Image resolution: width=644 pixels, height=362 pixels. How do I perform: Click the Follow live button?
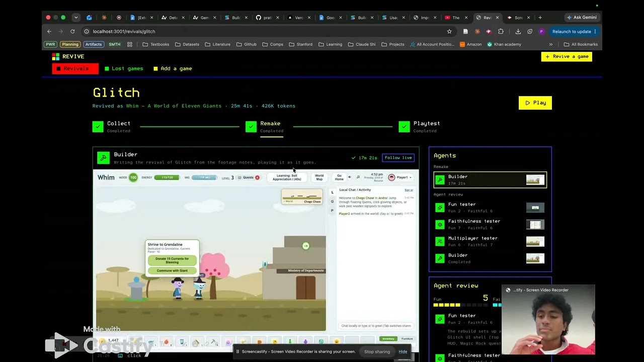tap(398, 158)
